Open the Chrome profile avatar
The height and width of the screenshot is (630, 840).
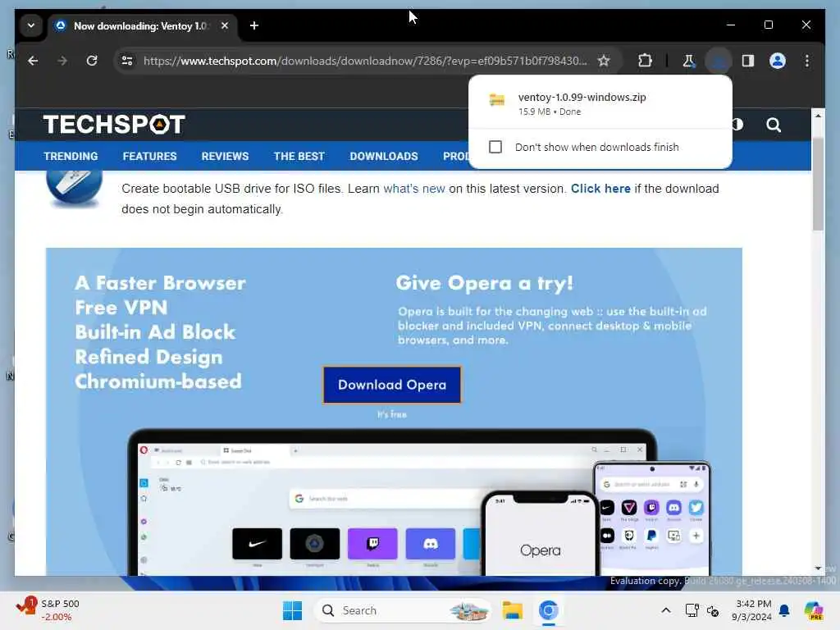(x=778, y=61)
